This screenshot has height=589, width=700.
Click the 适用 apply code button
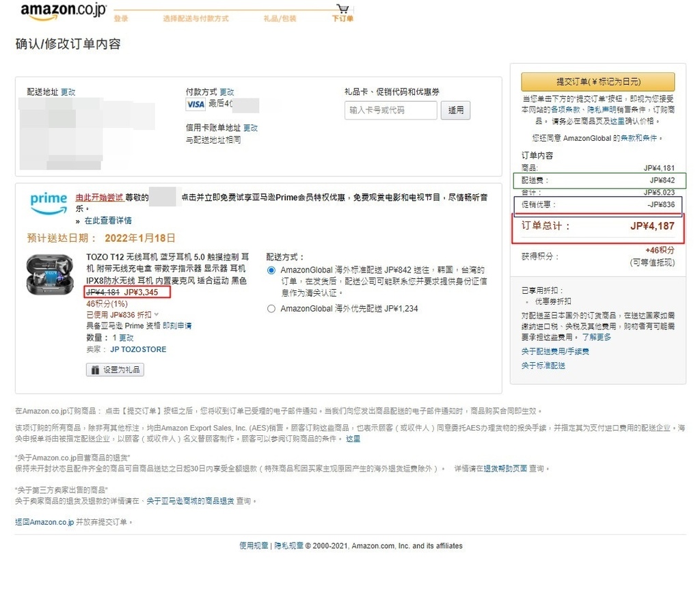tap(455, 110)
